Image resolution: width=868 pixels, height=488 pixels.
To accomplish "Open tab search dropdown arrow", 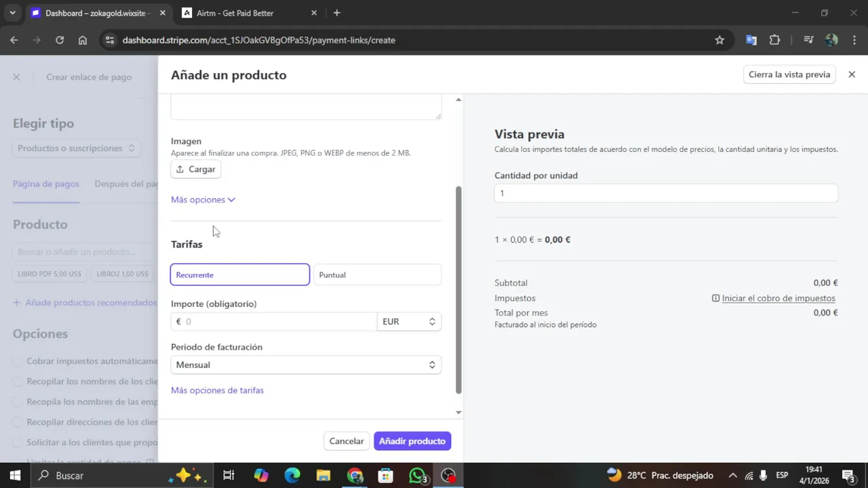I will point(12,13).
